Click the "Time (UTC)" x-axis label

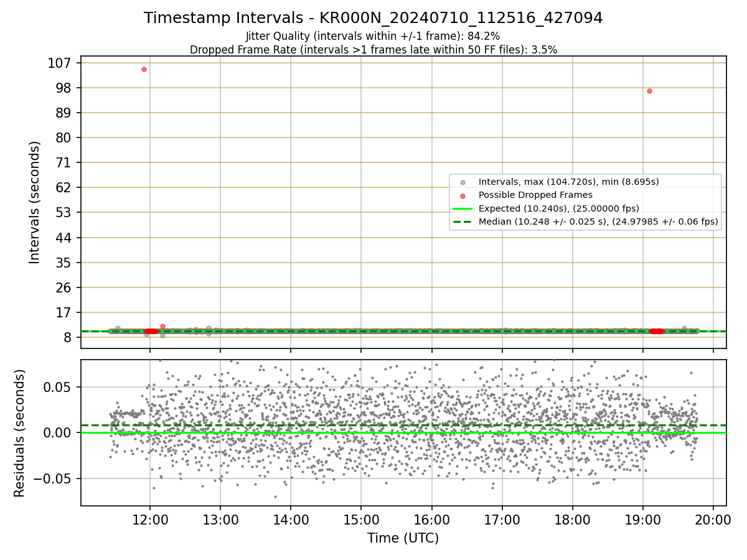click(x=403, y=538)
